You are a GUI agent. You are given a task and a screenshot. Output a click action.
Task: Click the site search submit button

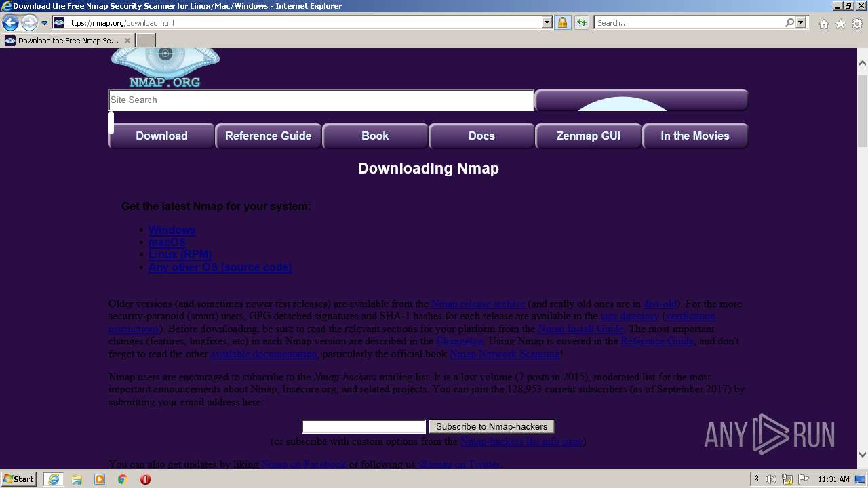[642, 100]
